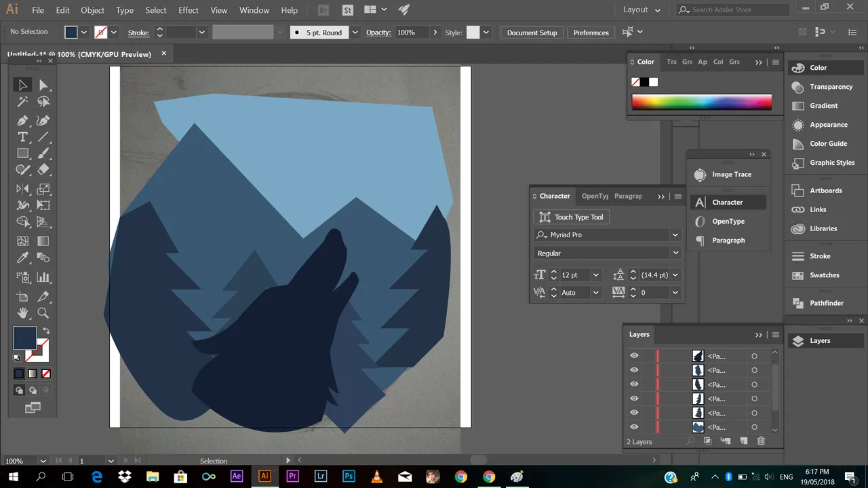Select the Mesh tool
Screen dimensions: 868x488
(22, 241)
